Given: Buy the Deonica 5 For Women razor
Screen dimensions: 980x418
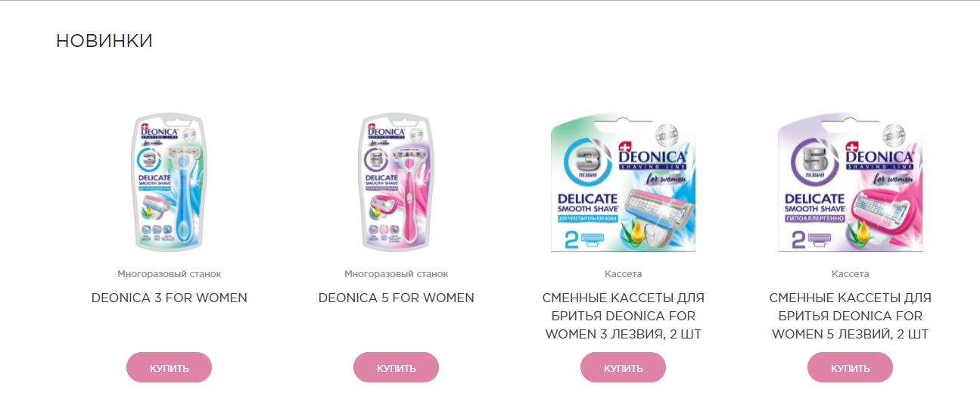Looking at the screenshot, I should pyautogui.click(x=396, y=367).
